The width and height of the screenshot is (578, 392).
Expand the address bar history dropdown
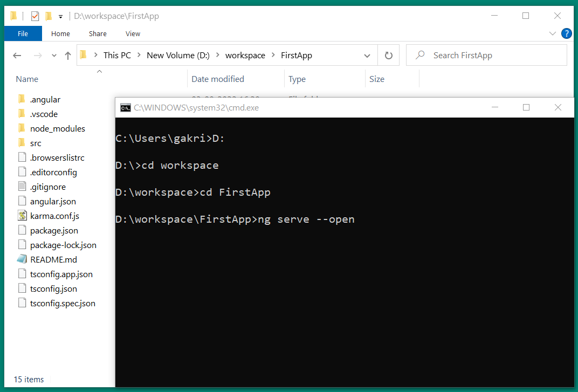[x=367, y=56]
